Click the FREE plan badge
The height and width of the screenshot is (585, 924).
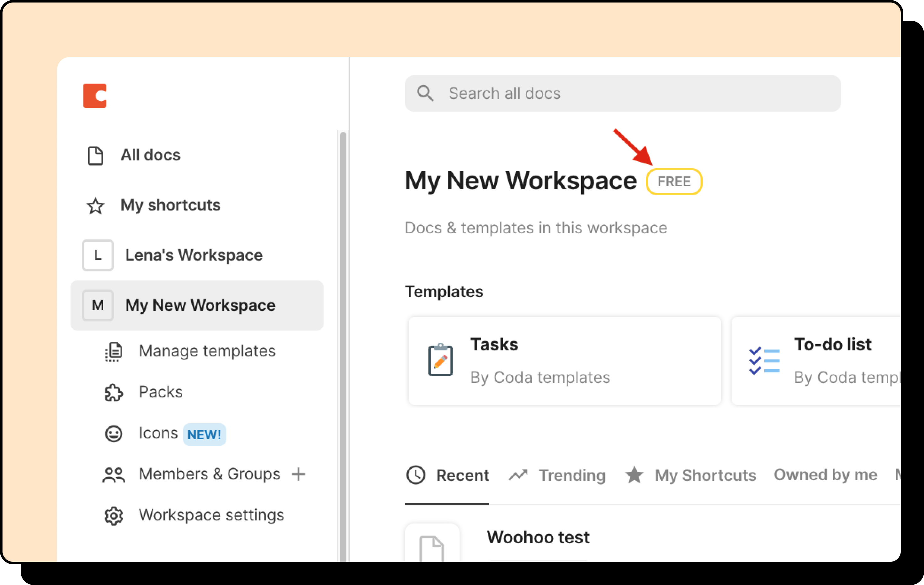[674, 181]
